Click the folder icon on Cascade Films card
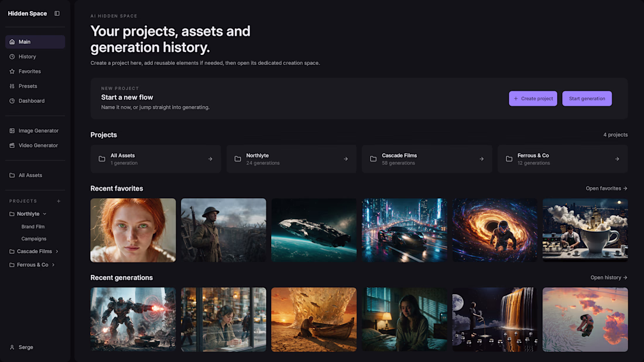This screenshot has width=644, height=362. pos(374,159)
